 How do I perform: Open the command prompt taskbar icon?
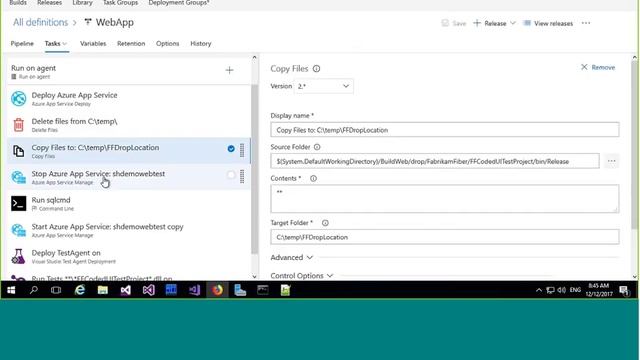coord(263,290)
